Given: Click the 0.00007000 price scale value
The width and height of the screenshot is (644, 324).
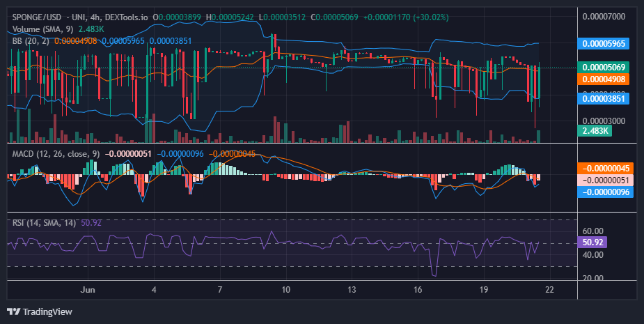Looking at the screenshot, I should pos(604,17).
